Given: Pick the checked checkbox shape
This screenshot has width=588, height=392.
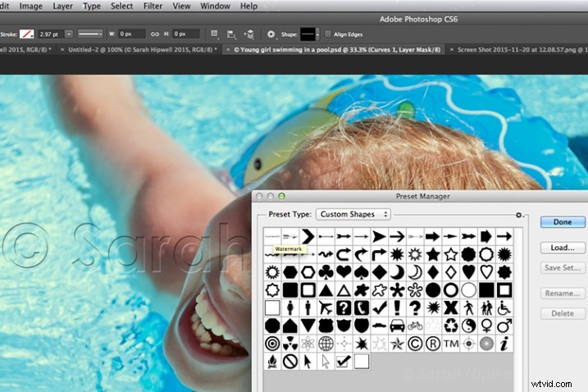Looking at the screenshot, I should [x=344, y=361].
